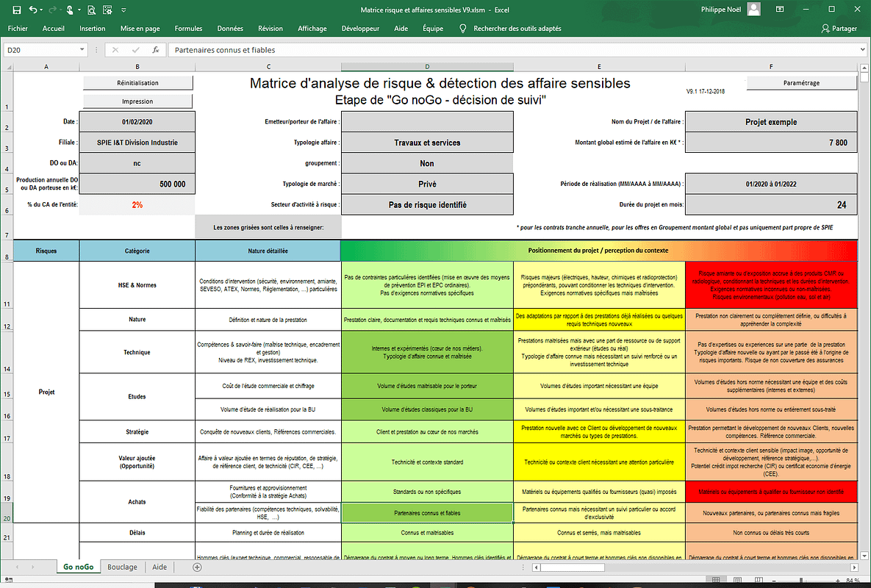Click the vertical scrollbar down arrow
The height and width of the screenshot is (588, 871).
pyautogui.click(x=864, y=555)
